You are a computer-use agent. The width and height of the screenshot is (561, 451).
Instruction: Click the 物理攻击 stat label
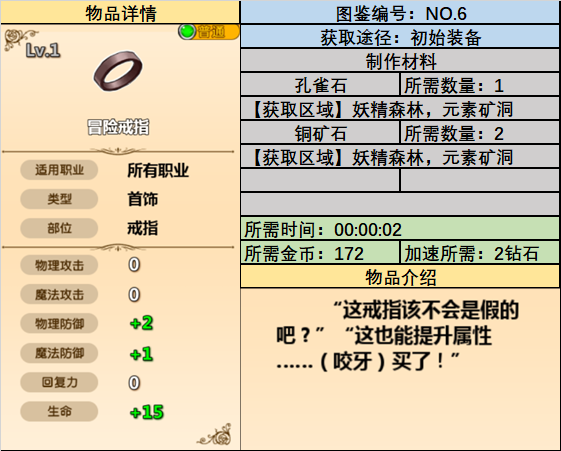59,265
